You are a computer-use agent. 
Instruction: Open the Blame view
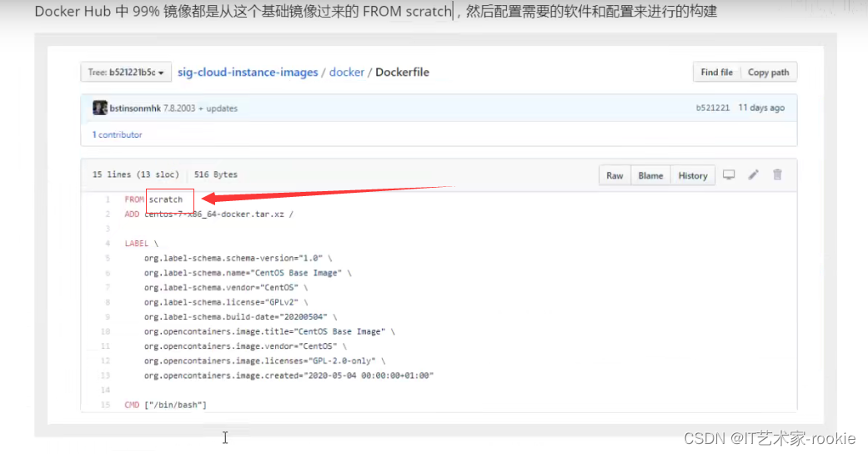[650, 175]
